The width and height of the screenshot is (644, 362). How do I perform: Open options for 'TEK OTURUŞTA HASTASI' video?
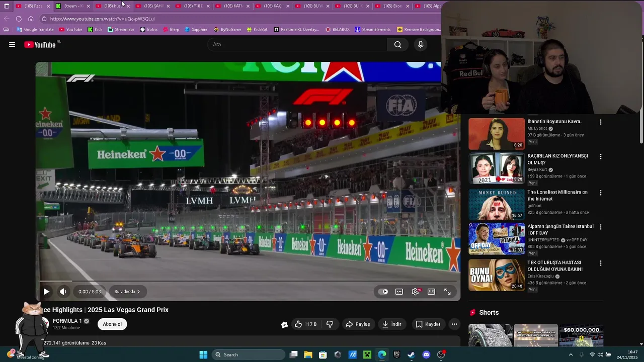tap(600, 263)
